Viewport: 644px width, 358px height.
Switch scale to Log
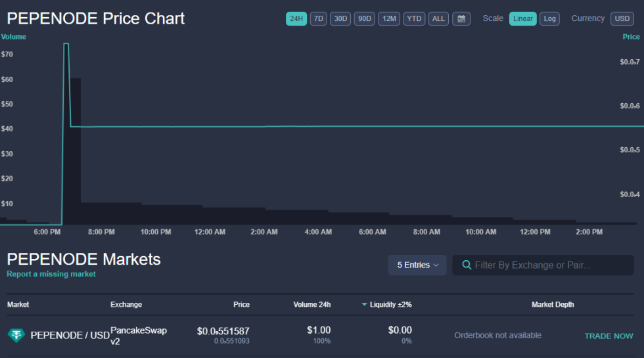click(549, 18)
